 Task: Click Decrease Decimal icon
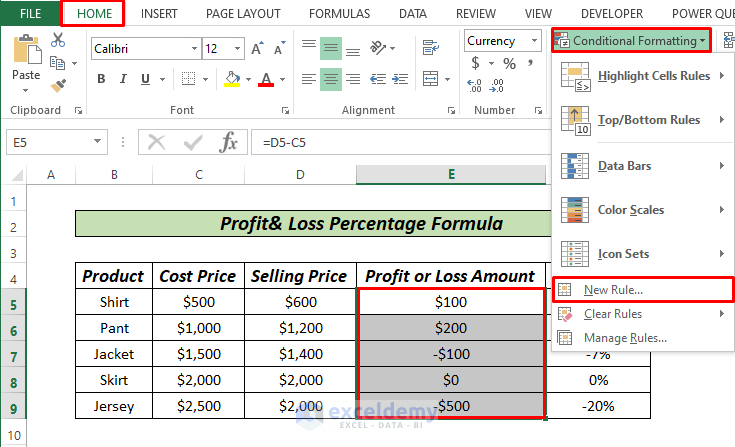point(497,86)
